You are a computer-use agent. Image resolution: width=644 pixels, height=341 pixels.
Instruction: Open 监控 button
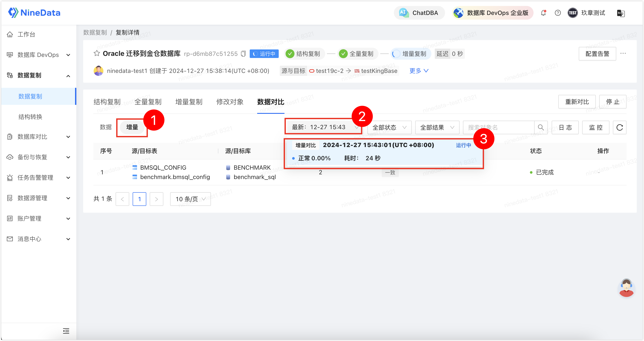point(596,127)
